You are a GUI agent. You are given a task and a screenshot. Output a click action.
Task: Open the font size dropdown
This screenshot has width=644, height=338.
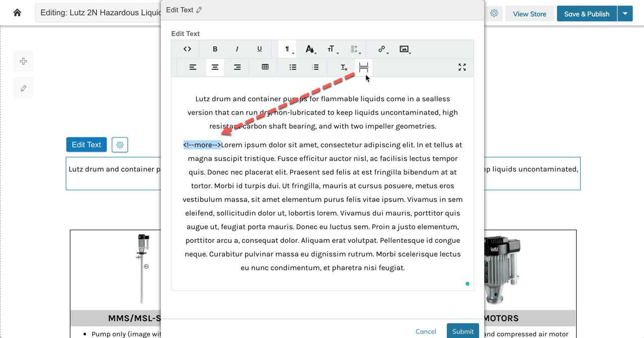[332, 49]
